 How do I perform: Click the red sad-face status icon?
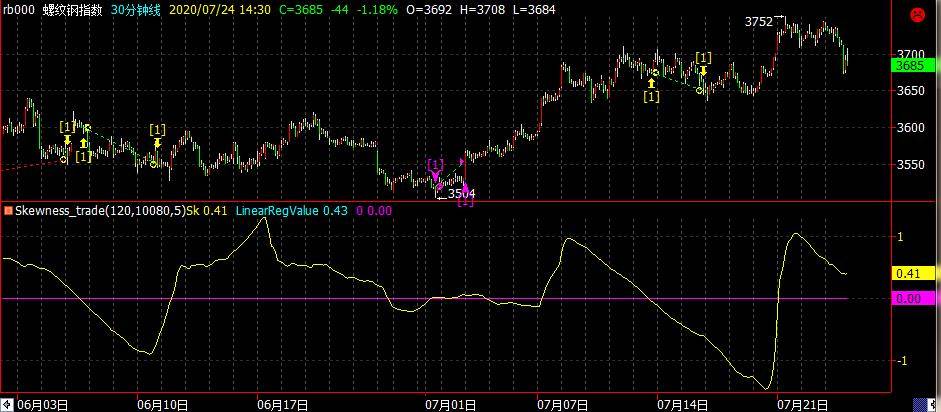coord(917,16)
